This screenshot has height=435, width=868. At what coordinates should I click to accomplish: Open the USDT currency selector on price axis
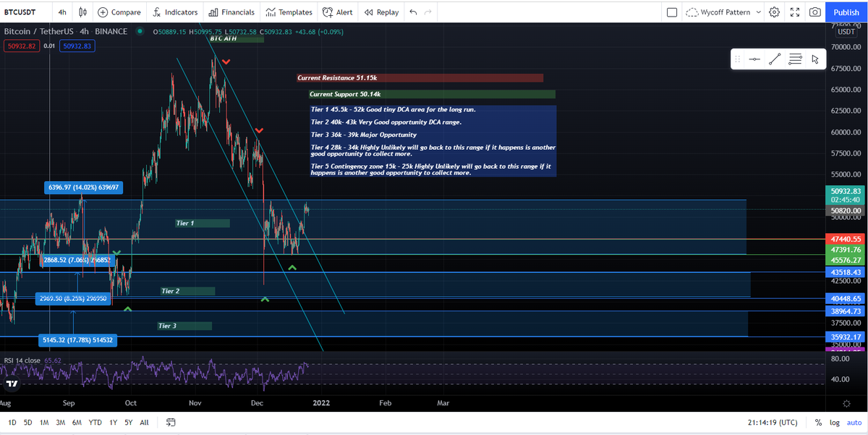[x=846, y=31]
